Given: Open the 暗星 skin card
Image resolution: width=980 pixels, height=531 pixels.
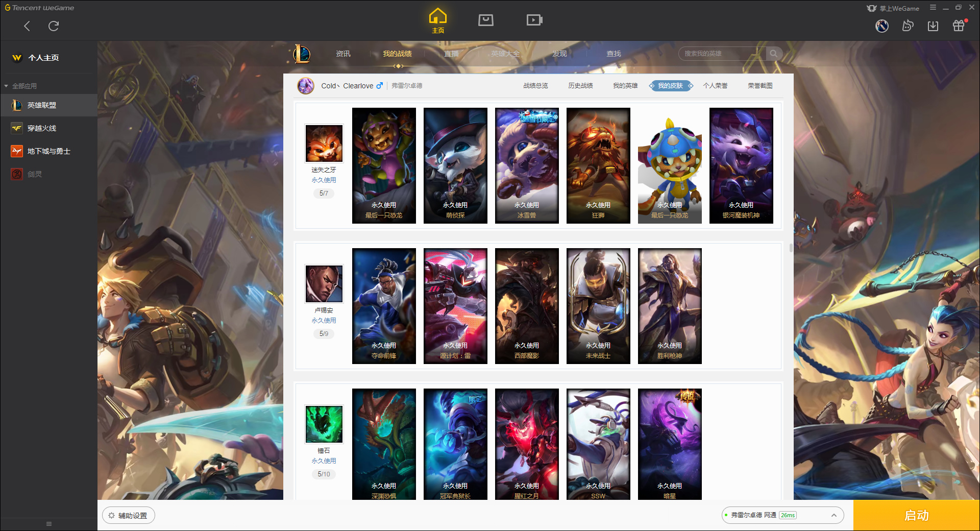Looking at the screenshot, I should click(670, 444).
